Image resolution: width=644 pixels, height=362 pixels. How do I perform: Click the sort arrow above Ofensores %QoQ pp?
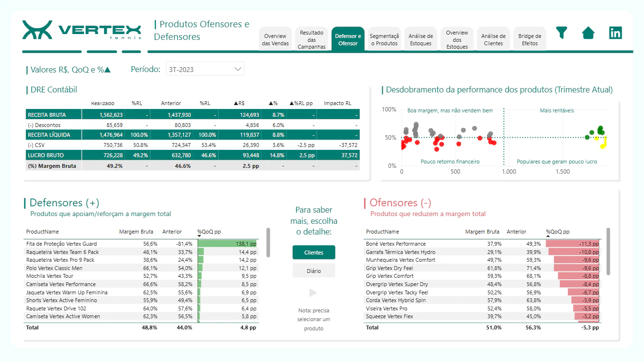548,236
